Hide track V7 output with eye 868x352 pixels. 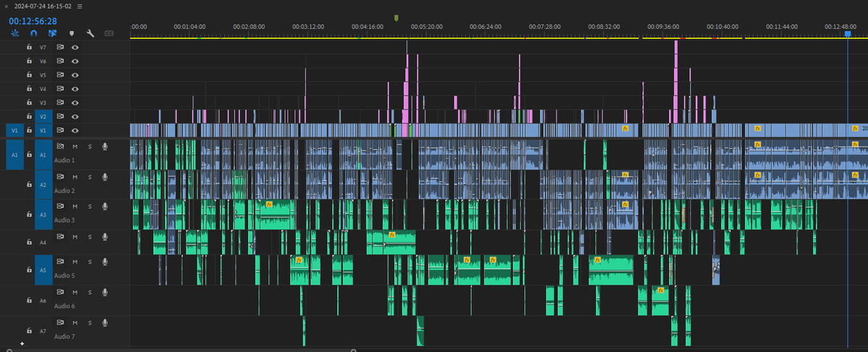click(75, 47)
